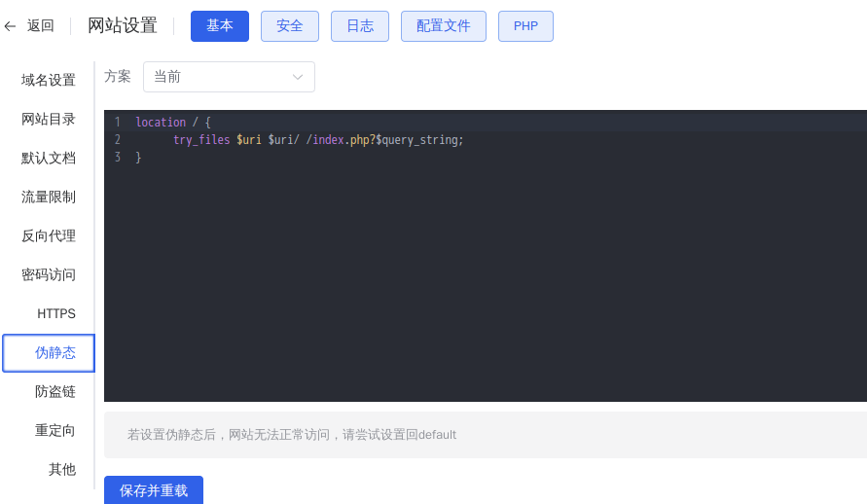867x504 pixels.
Task: Open the PHP tab
Action: tap(525, 26)
